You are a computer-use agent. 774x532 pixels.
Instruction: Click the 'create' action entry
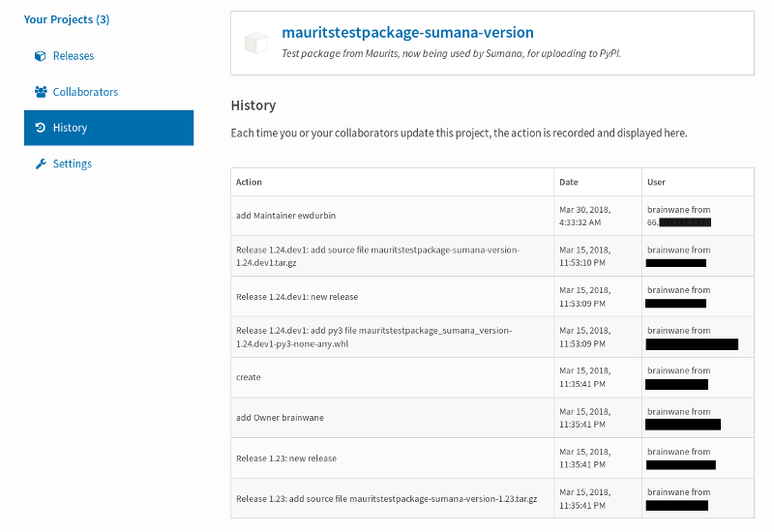[x=249, y=377]
